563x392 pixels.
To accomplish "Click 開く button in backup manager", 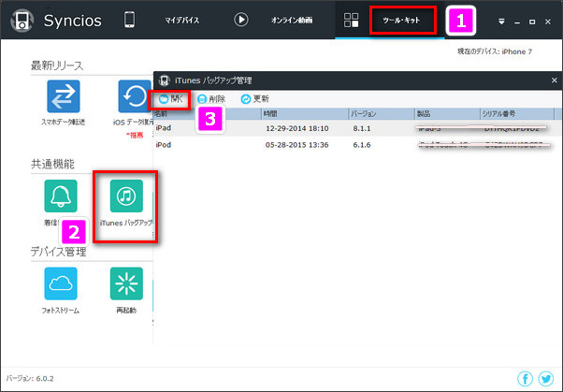I will [x=170, y=99].
